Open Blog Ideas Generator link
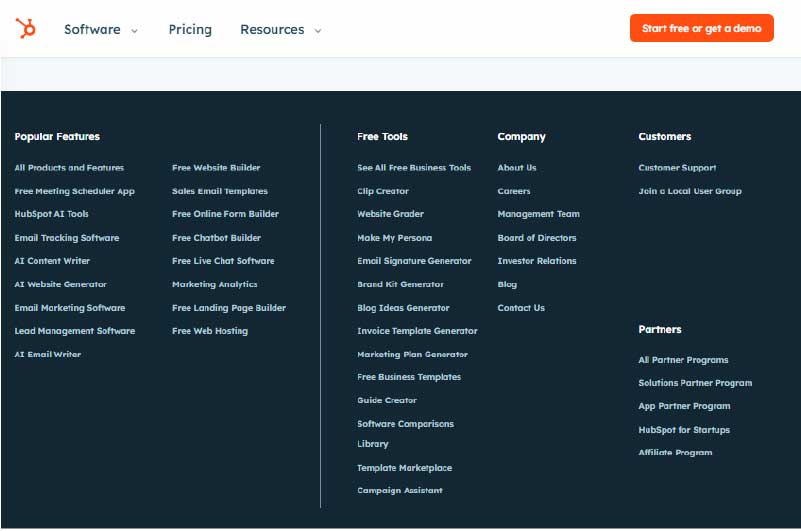Viewport: 801px width, 531px height. pos(403,308)
